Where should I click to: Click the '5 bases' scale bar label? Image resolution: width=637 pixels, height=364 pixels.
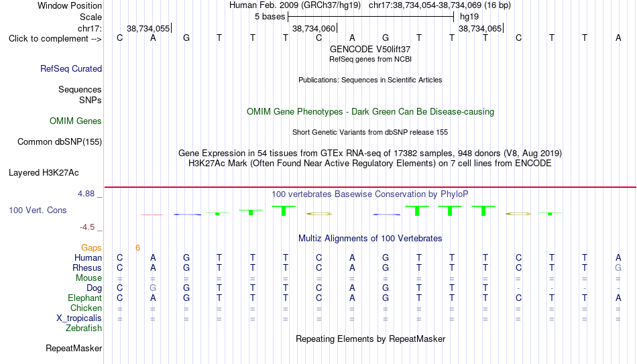[270, 17]
